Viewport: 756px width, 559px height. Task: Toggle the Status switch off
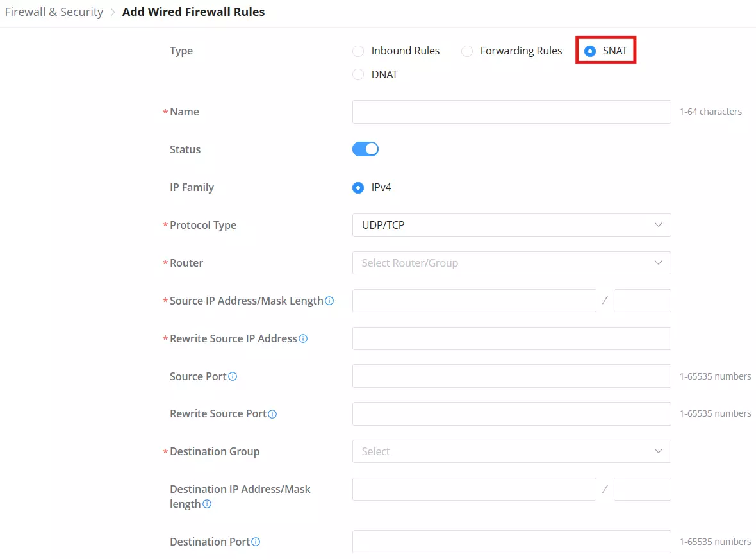(365, 149)
